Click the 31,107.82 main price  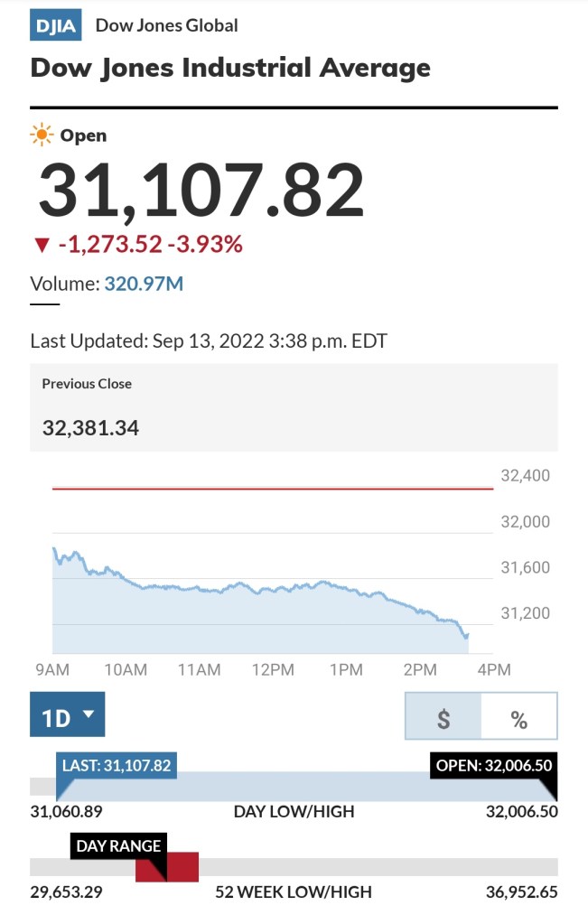point(201,191)
